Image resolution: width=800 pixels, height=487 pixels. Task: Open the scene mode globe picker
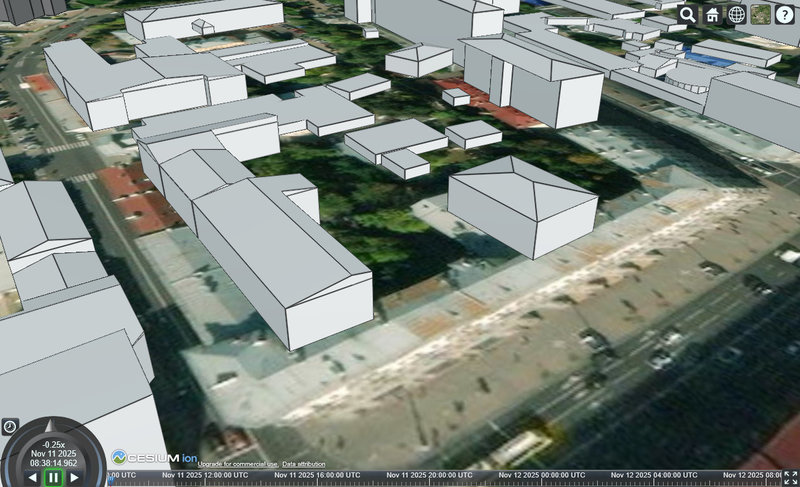point(736,14)
